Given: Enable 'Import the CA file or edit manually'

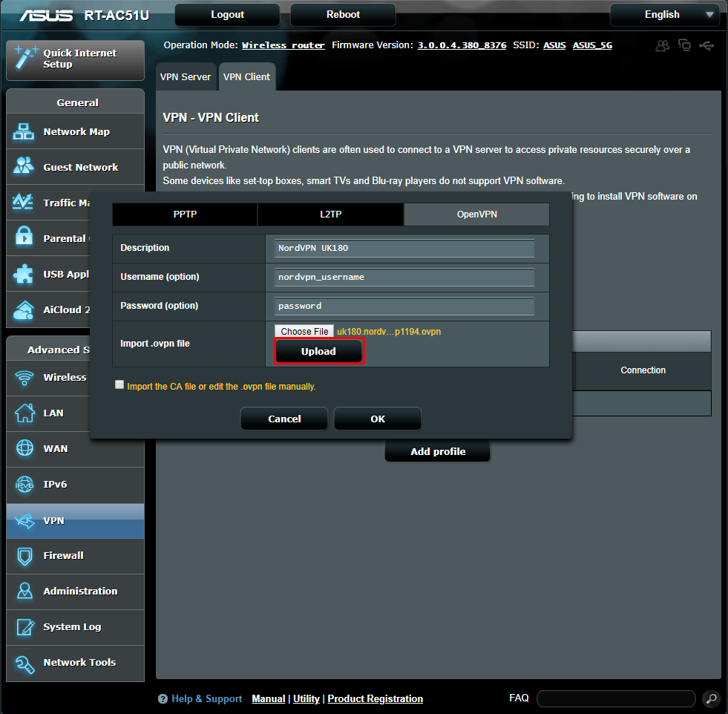Looking at the screenshot, I should 119,384.
